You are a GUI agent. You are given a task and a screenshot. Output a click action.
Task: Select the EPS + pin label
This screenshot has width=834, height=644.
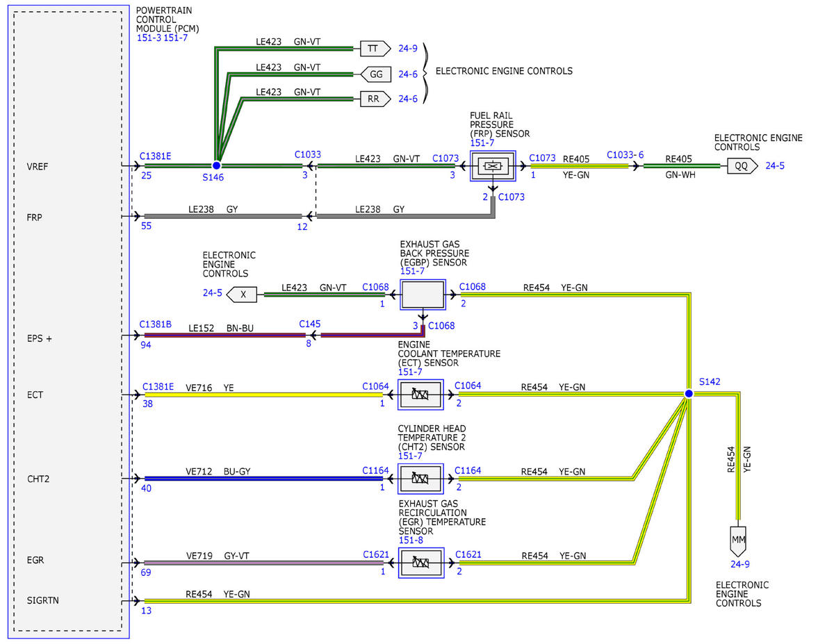tap(41, 338)
